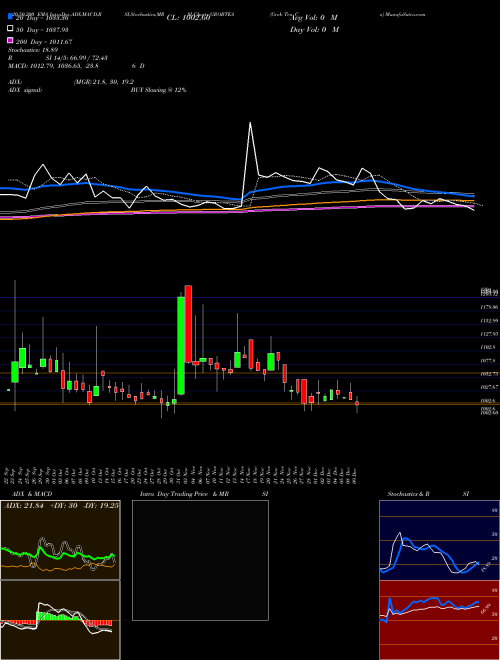The image size is (500, 660).
Task: Click the 'Intra Day Trading Price & MR SI' title
Action: (204, 494)
